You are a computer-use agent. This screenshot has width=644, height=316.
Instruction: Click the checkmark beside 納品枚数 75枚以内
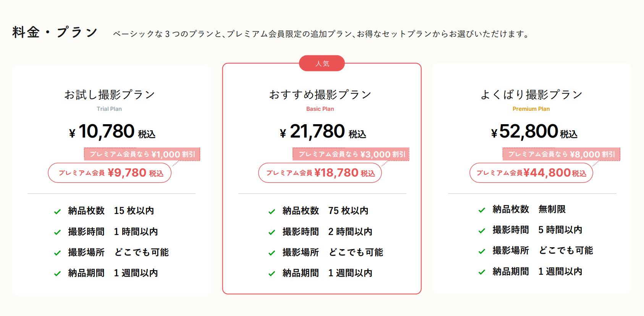coord(272,211)
